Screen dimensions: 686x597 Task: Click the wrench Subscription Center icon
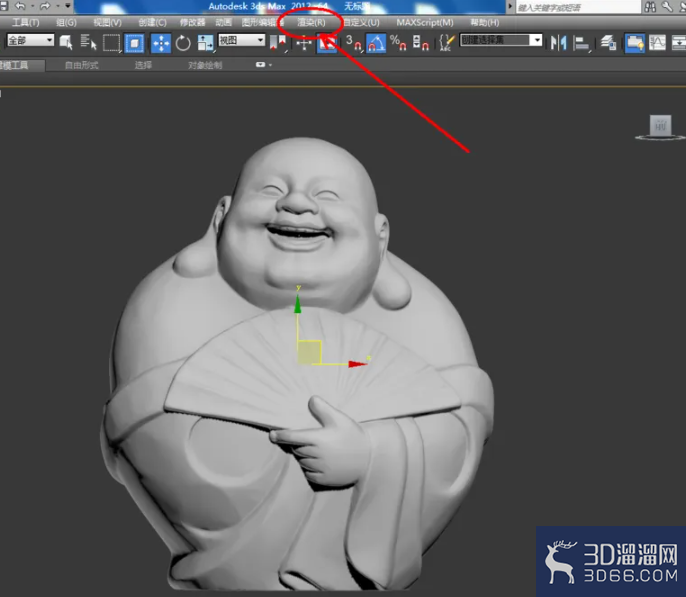(667, 7)
